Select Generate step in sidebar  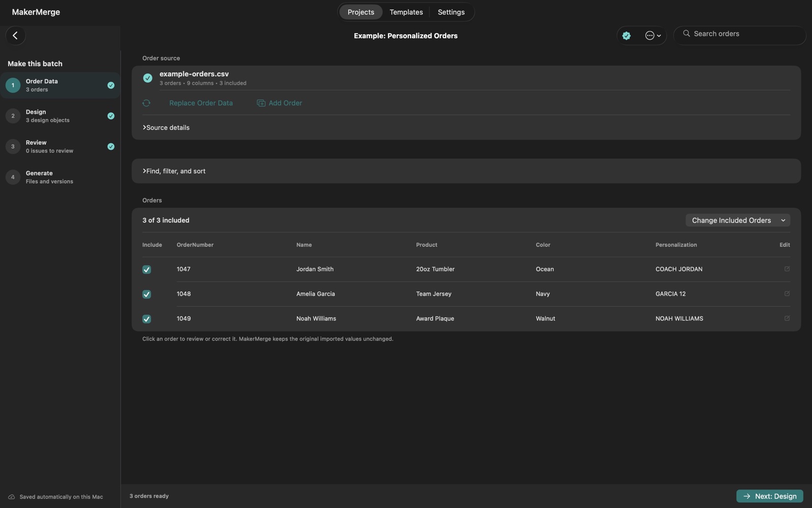point(60,177)
